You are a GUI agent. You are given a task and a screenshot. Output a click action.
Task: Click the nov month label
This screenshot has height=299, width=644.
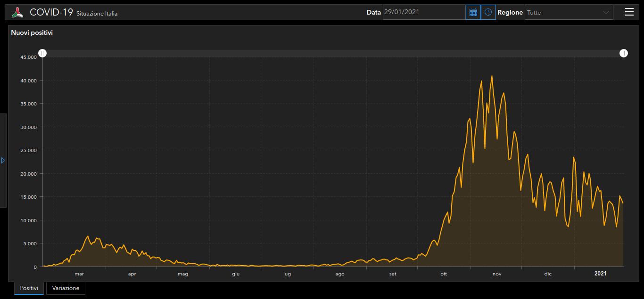pyautogui.click(x=497, y=274)
